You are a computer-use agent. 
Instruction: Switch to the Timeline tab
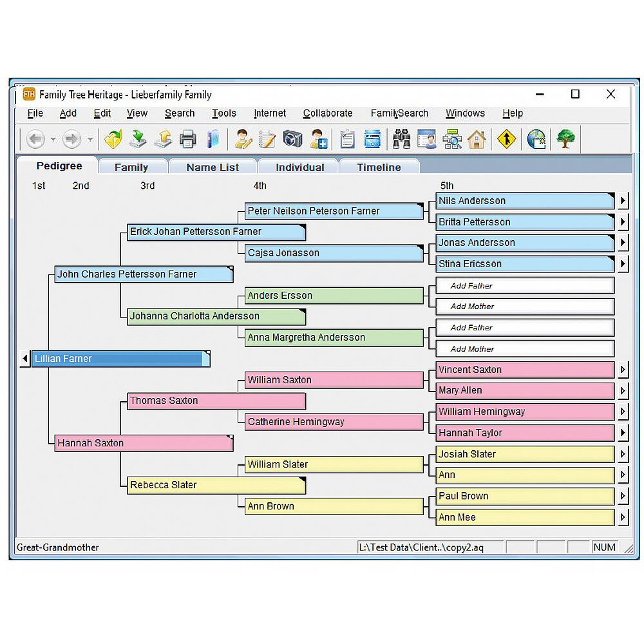tap(379, 167)
